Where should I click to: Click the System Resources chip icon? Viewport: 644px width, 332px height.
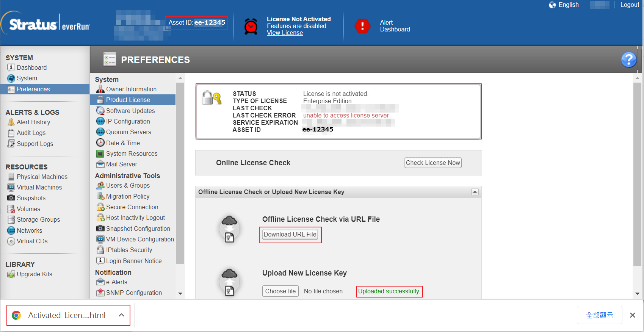point(100,153)
